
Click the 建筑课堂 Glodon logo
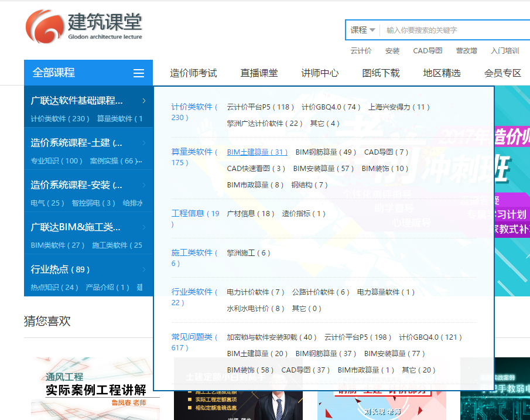(x=84, y=26)
